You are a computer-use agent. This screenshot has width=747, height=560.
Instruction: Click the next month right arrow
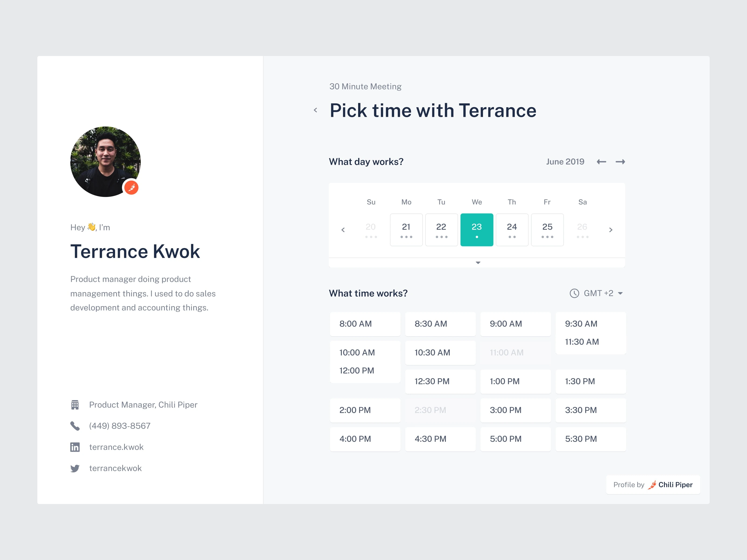click(x=620, y=162)
